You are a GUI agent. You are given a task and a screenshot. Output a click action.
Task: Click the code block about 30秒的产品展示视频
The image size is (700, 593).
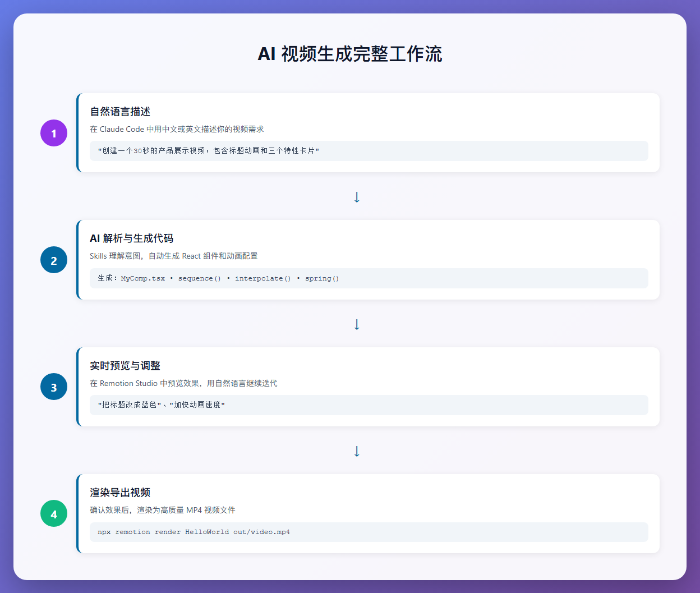click(369, 151)
